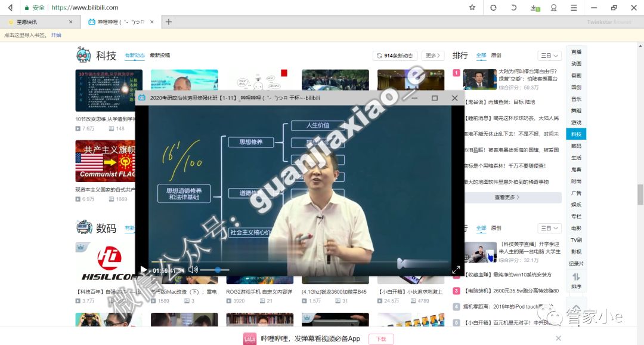Viewport: 644px width, 345px height.
Task: Click the fullscreen icon in the video player
Action: tap(457, 269)
